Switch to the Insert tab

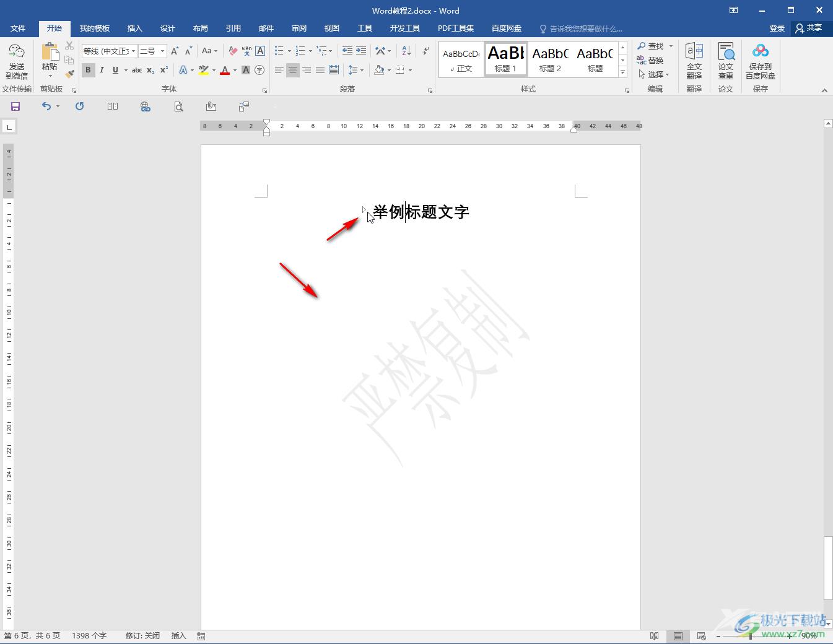click(x=134, y=28)
